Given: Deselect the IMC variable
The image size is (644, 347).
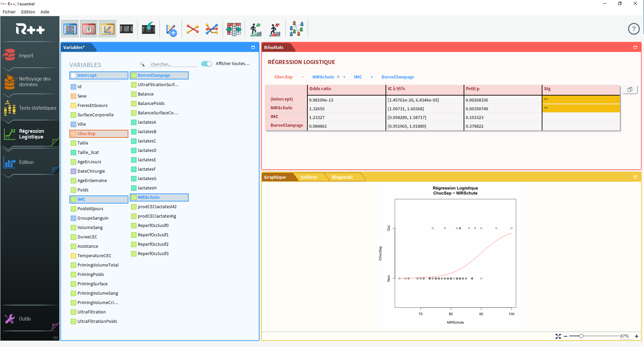Looking at the screenshot, I should point(99,199).
